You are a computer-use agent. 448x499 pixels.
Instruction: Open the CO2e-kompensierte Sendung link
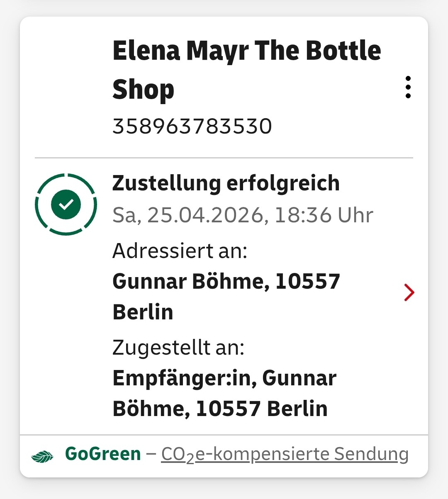[285, 455]
